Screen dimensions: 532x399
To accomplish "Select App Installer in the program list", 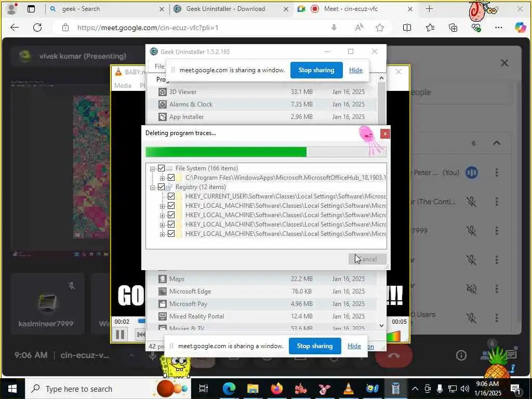I will click(x=262, y=117).
